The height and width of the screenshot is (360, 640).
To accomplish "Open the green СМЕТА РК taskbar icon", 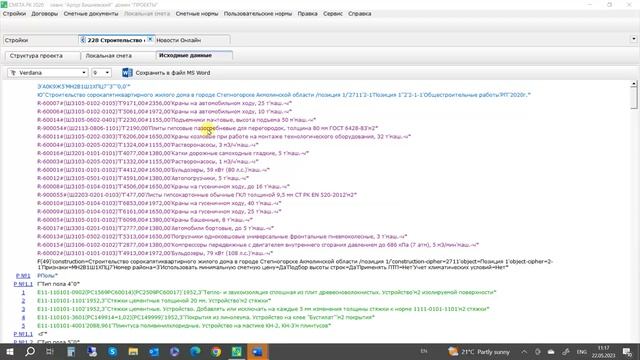I will 237,351.
